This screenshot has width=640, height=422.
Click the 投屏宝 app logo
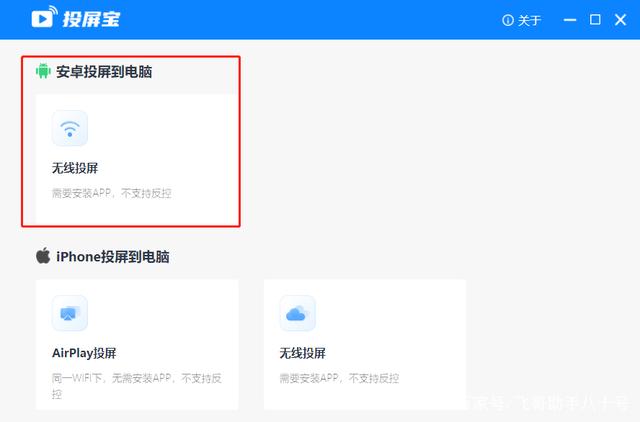76,17
